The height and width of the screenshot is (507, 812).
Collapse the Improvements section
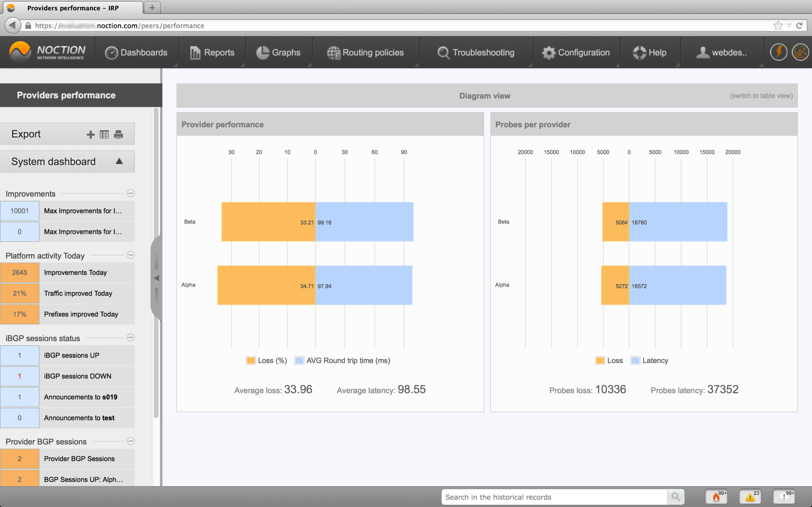tap(131, 193)
